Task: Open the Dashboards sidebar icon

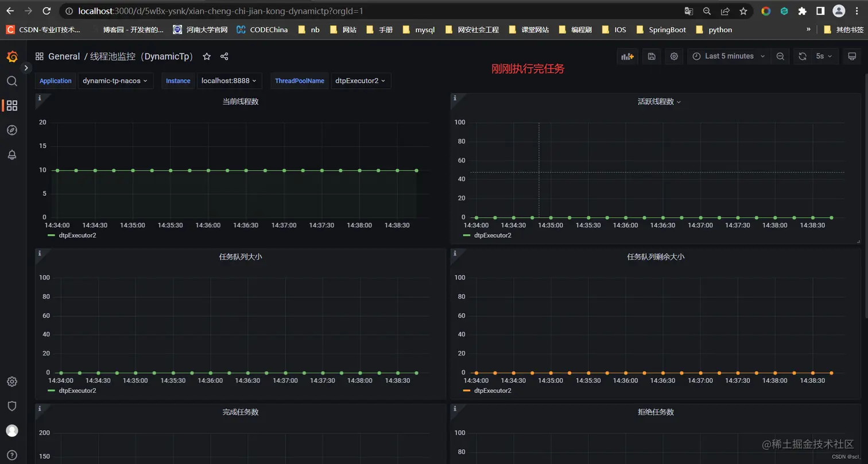Action: (x=12, y=106)
